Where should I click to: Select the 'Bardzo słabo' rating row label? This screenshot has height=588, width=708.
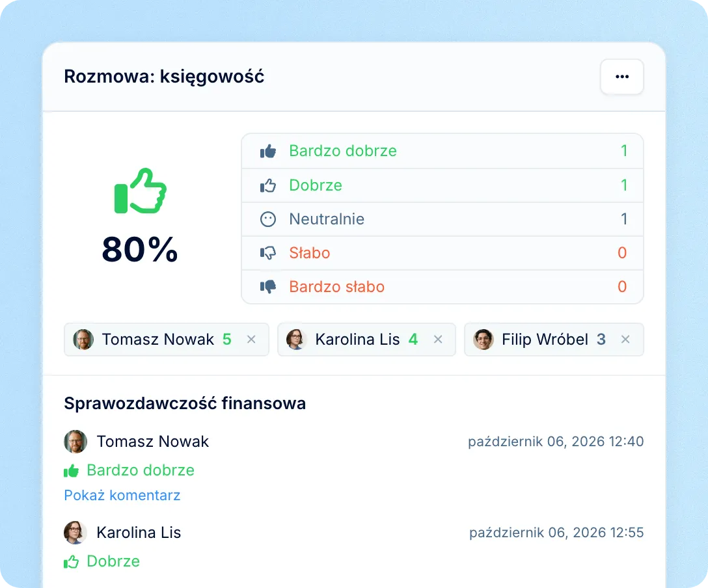click(337, 287)
